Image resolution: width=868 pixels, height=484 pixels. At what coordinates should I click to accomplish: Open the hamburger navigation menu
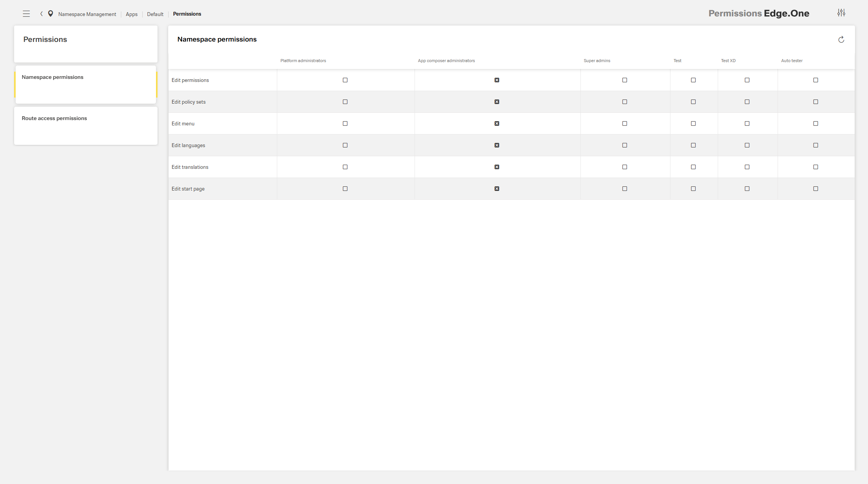tap(26, 14)
